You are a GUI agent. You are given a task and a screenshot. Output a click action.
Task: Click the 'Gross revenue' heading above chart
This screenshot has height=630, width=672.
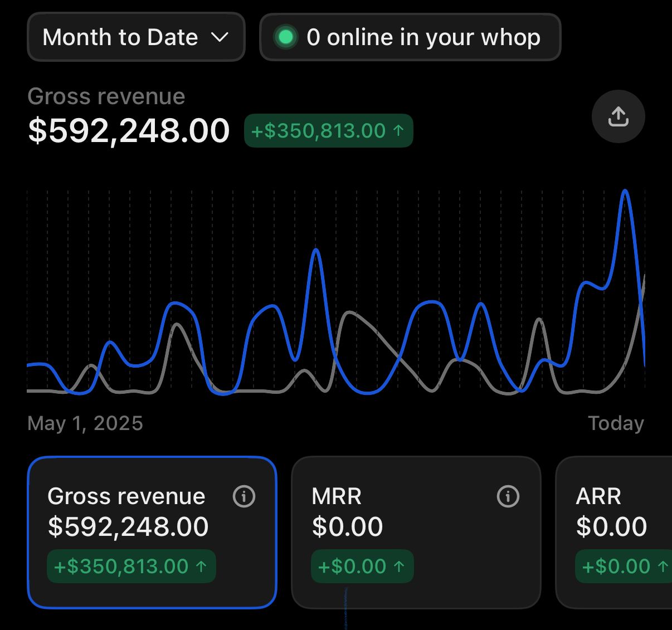106,96
